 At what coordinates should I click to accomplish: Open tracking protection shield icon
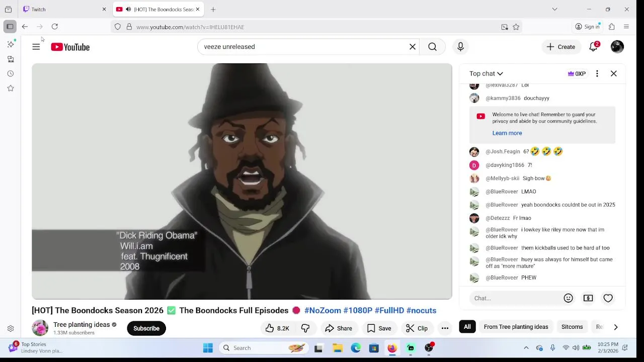click(118, 27)
